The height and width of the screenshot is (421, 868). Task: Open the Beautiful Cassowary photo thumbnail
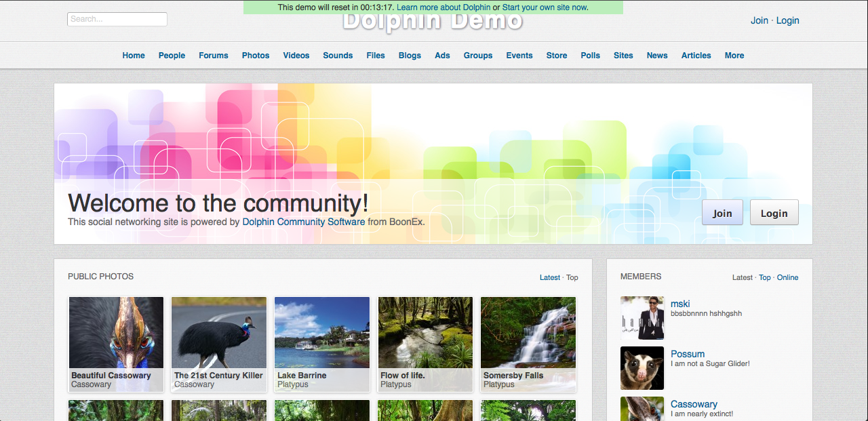coord(116,333)
